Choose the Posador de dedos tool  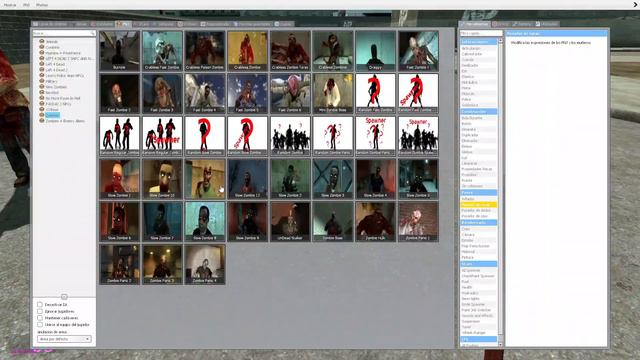pyautogui.click(x=478, y=210)
